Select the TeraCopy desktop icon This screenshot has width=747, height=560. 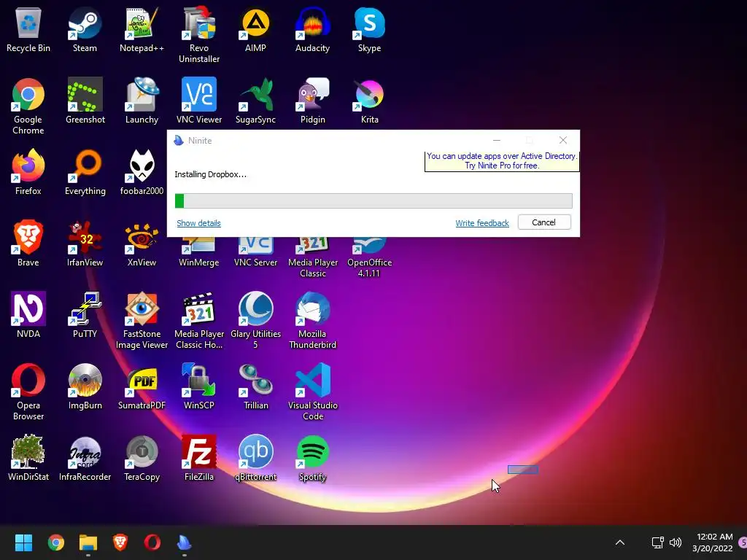142,458
